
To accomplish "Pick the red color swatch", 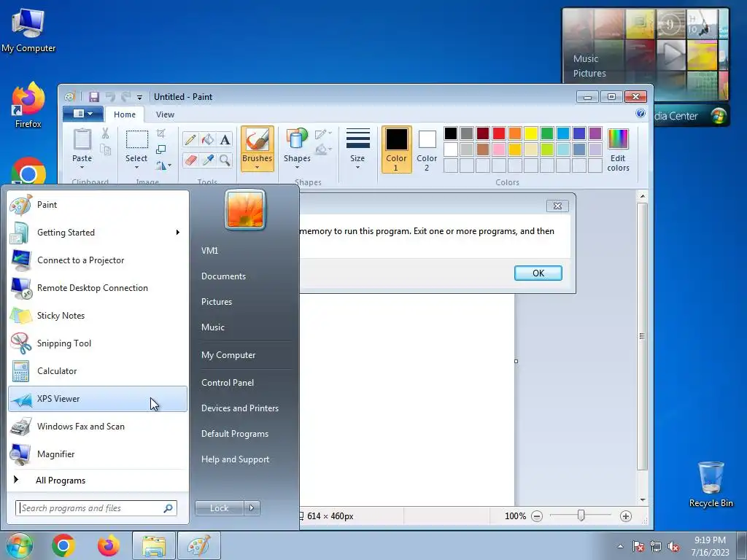I will [x=499, y=133].
